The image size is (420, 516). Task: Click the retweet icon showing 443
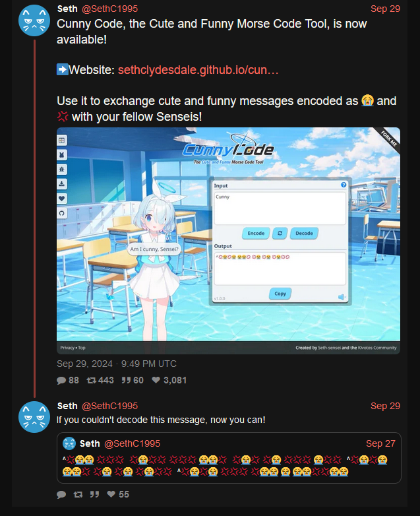91,381
